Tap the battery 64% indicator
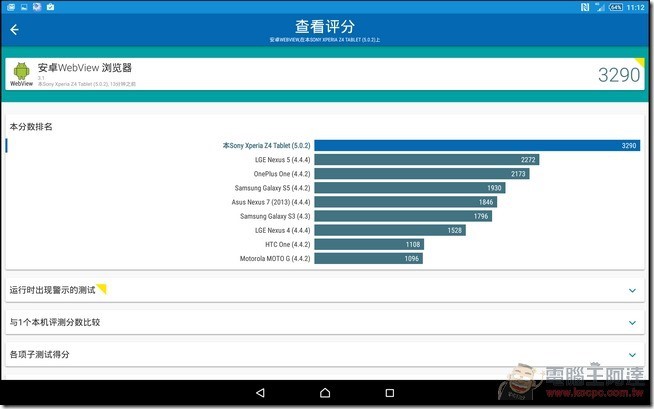Viewport: 654px width, 409px height. pos(616,7)
